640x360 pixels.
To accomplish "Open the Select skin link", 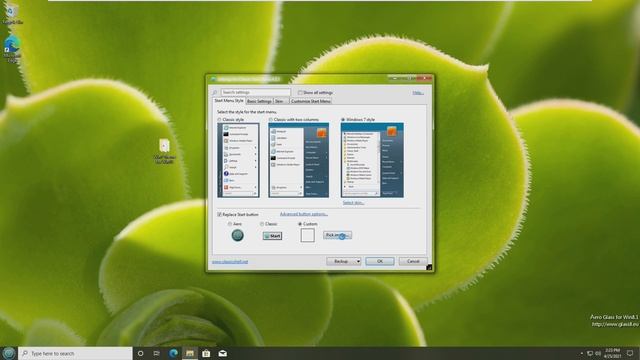I will pyautogui.click(x=353, y=202).
